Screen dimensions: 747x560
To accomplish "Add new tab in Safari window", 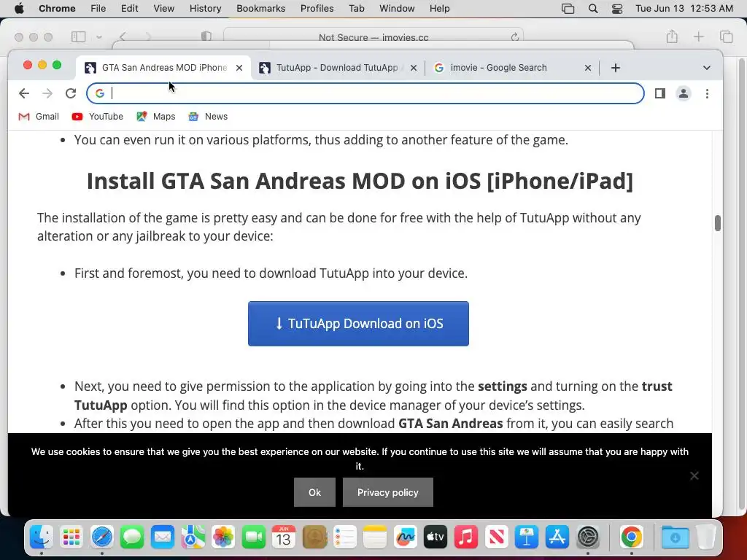I will pyautogui.click(x=698, y=36).
